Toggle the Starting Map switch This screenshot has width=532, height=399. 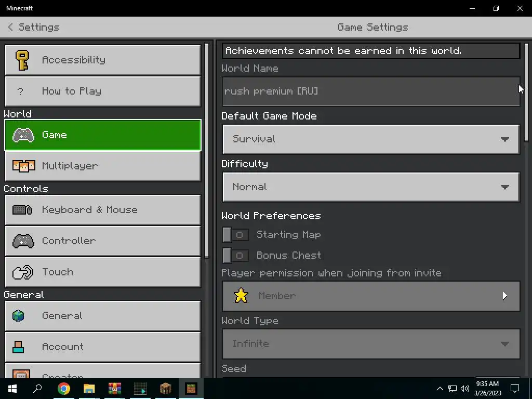tap(235, 235)
